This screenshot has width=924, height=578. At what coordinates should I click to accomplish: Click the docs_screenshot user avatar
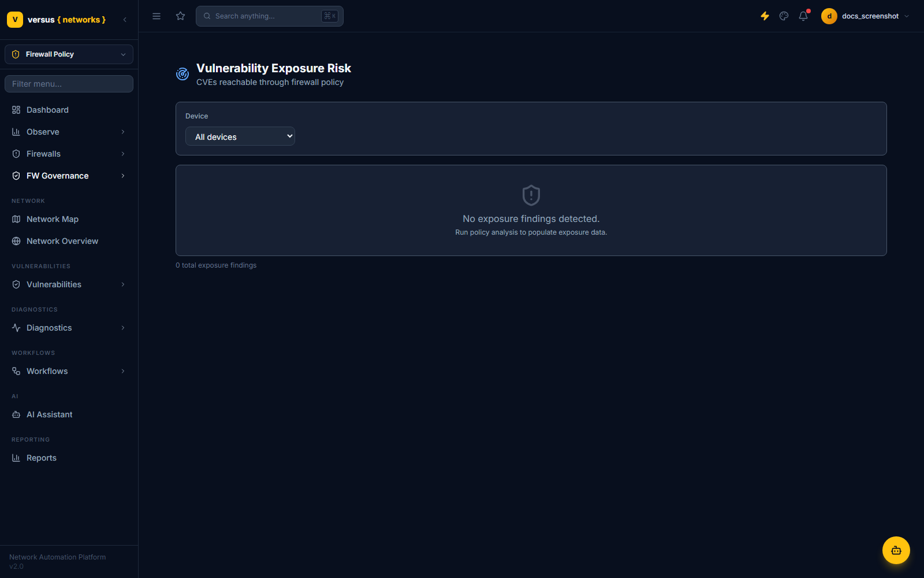click(x=829, y=16)
